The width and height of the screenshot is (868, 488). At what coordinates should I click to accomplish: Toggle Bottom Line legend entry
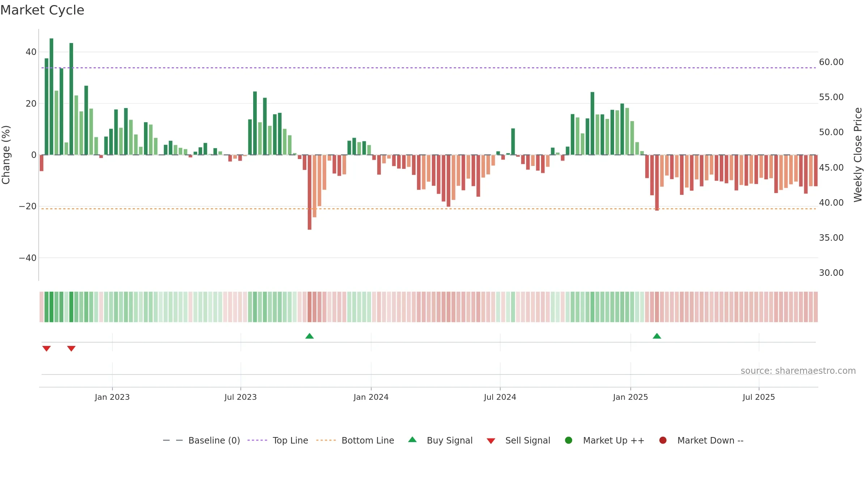pos(355,440)
